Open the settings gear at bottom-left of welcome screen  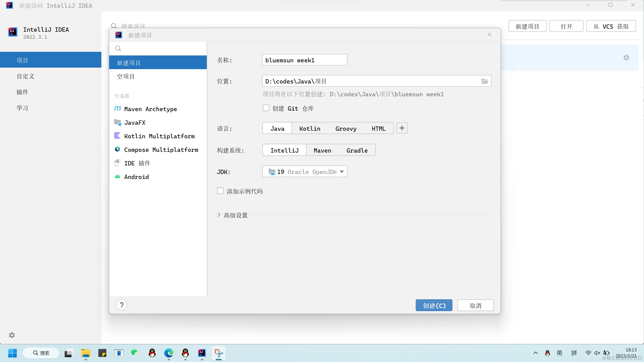click(12, 335)
